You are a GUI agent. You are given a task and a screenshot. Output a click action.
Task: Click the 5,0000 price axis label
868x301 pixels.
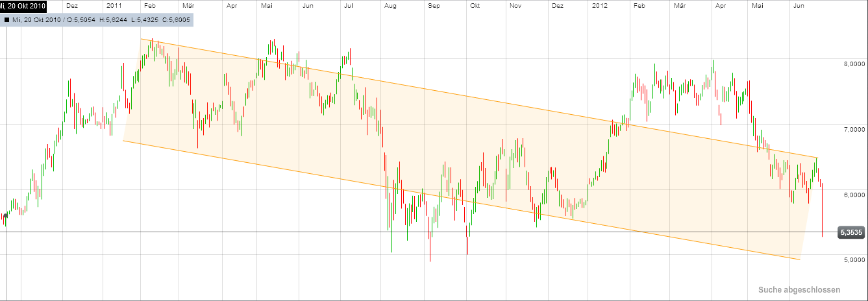coord(852,259)
